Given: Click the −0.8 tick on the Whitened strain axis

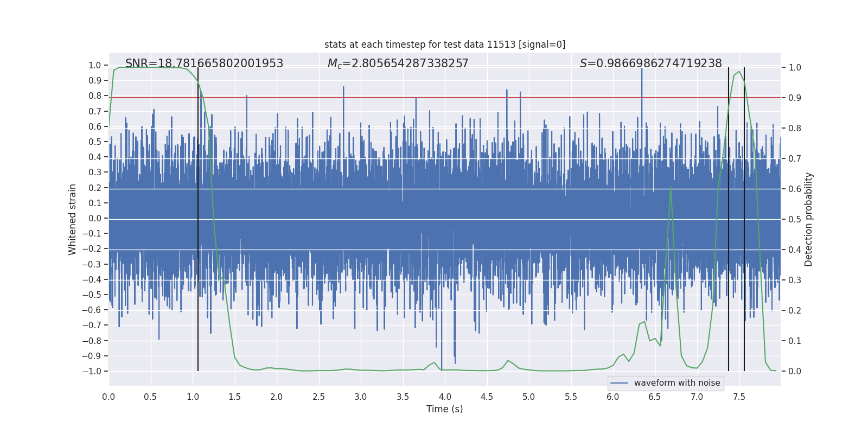Looking at the screenshot, I should click(92, 341).
